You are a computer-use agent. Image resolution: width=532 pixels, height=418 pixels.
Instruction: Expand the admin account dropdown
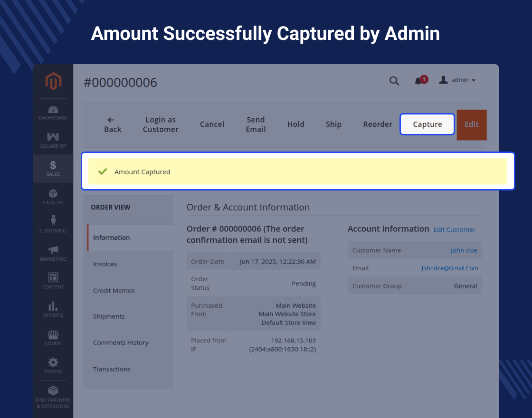(457, 80)
